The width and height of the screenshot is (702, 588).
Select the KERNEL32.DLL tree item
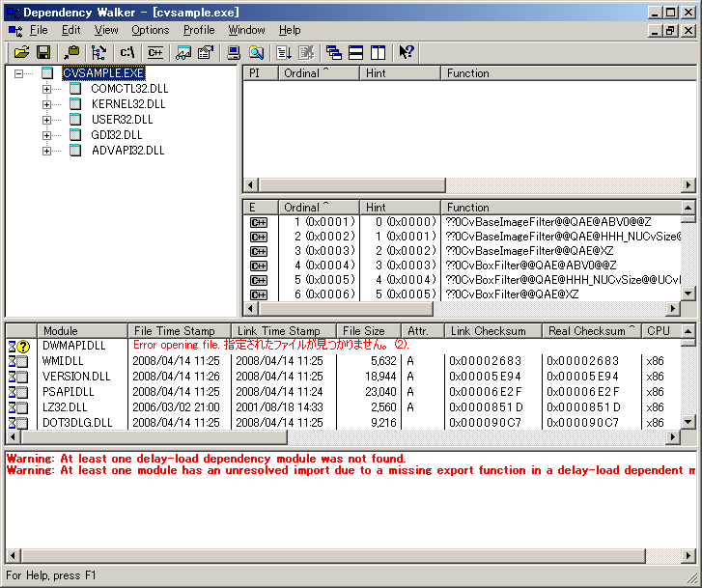tap(128, 104)
